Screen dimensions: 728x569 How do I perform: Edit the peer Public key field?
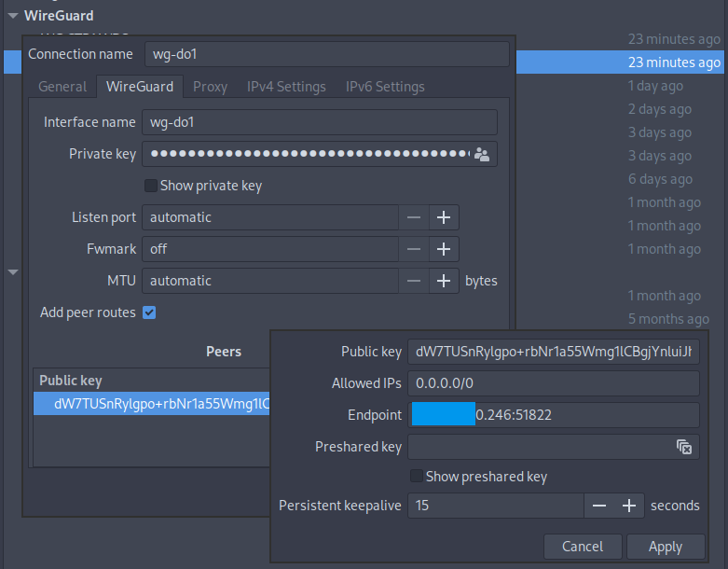(554, 352)
